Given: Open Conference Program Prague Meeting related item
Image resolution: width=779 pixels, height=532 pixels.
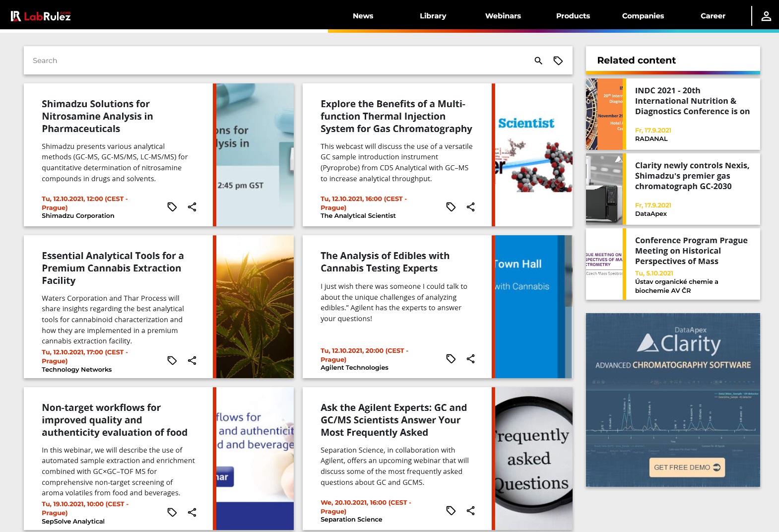Looking at the screenshot, I should click(x=691, y=251).
